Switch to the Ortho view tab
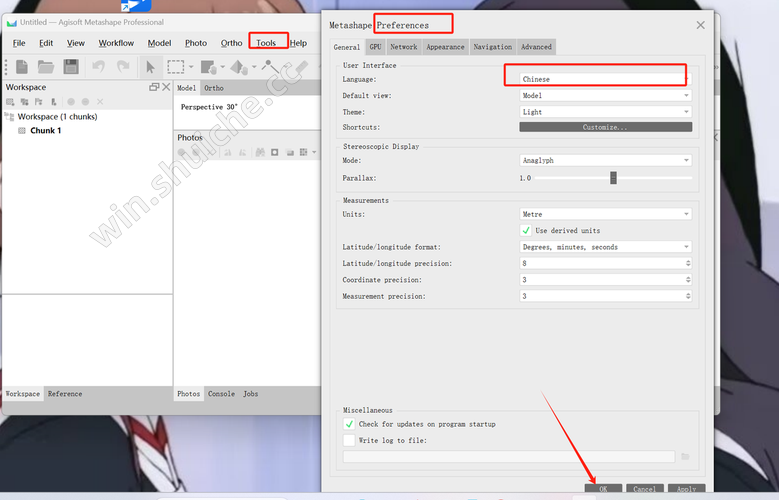The width and height of the screenshot is (779, 500). pos(214,88)
